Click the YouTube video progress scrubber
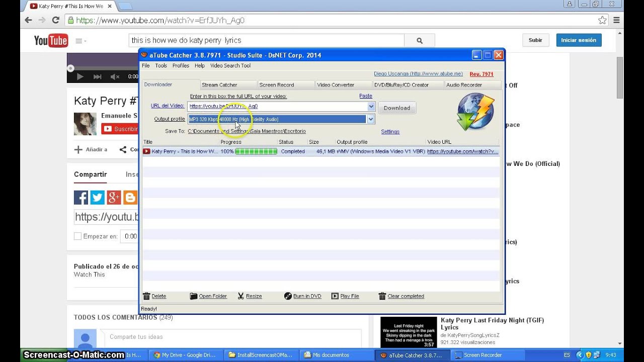This screenshot has width=644, height=362. (x=71, y=68)
